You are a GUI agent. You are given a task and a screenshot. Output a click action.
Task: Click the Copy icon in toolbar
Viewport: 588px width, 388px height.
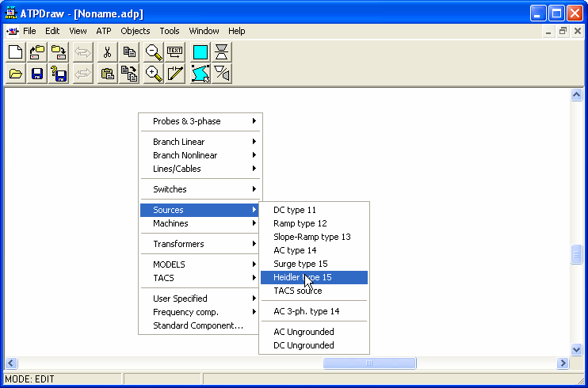[129, 51]
